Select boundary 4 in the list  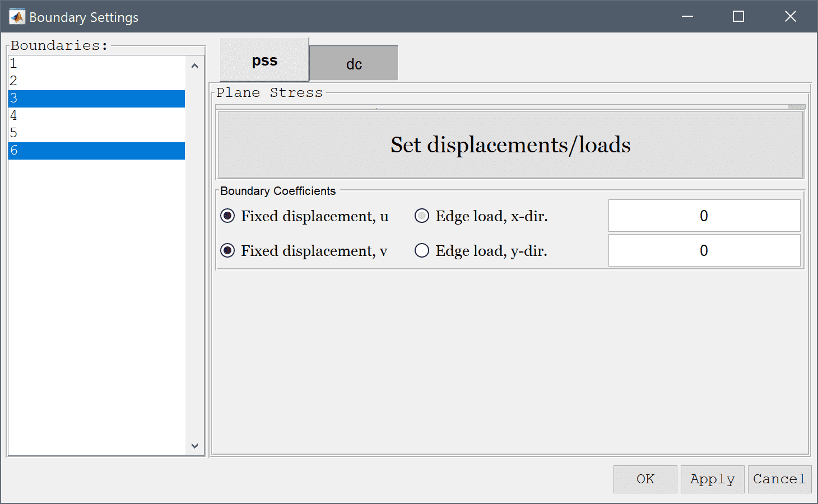point(96,116)
